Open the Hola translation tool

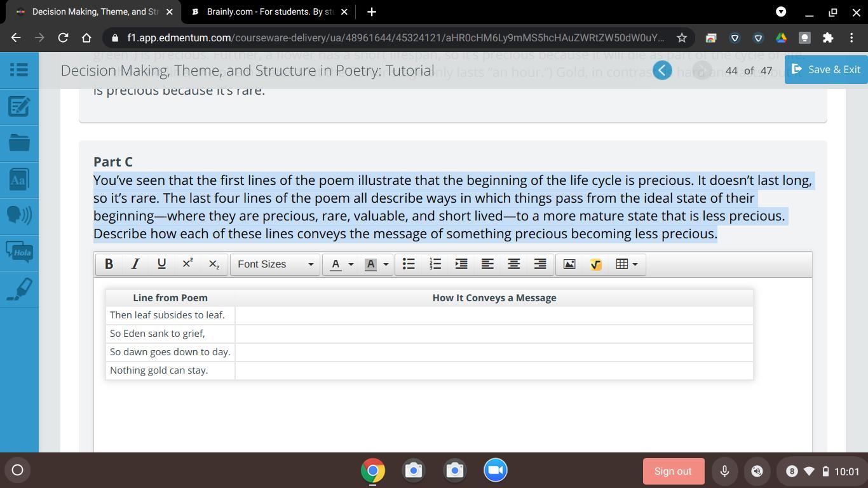pyautogui.click(x=19, y=252)
